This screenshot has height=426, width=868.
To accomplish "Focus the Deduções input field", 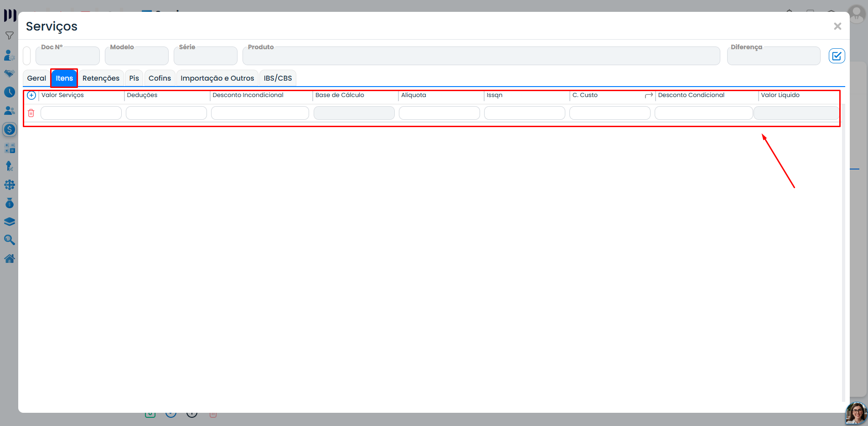I will [166, 113].
